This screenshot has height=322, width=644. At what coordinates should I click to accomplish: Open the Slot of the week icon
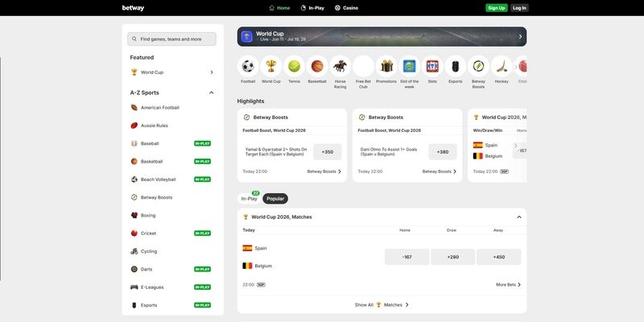[x=410, y=66]
